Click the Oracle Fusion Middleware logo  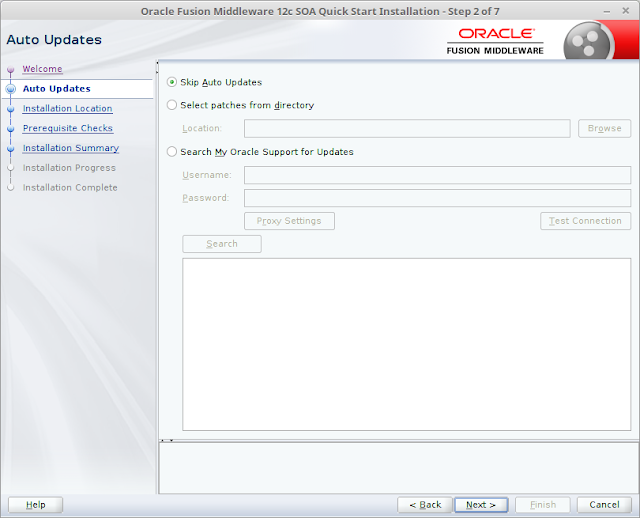[495, 41]
